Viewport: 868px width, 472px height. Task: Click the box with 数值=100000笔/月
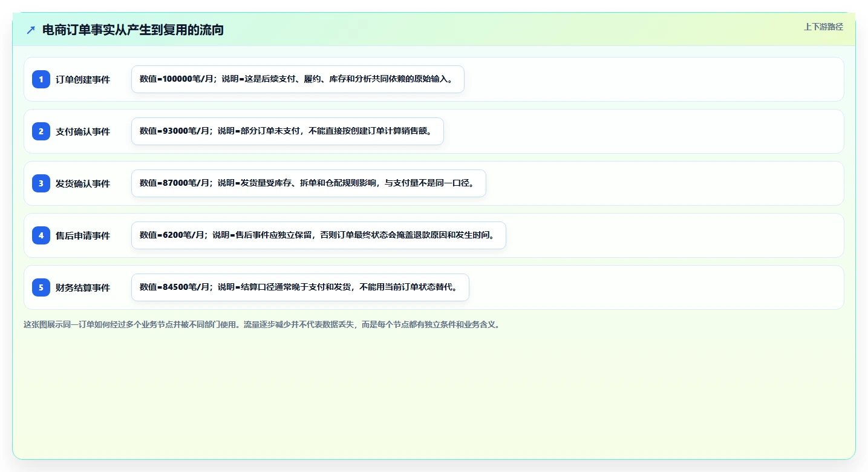point(298,79)
